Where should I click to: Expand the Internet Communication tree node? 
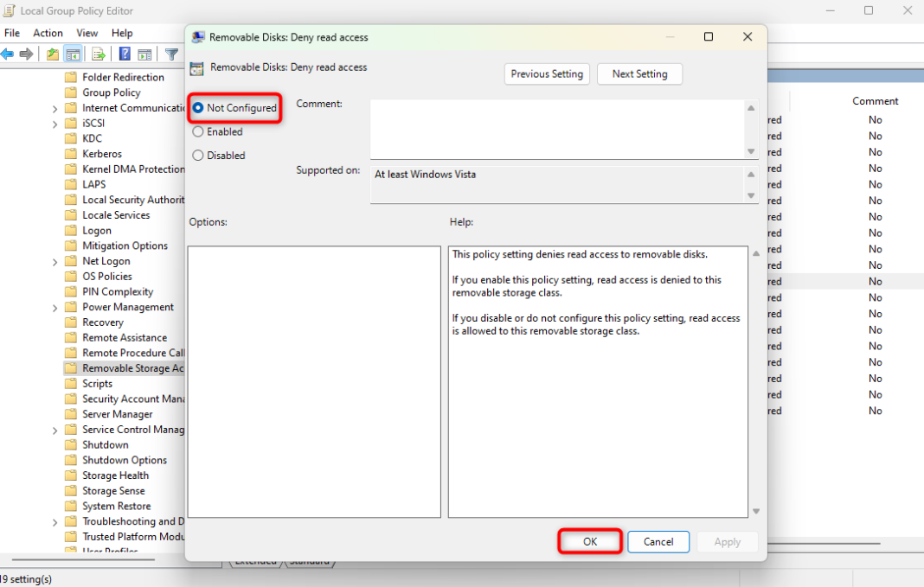pos(55,108)
